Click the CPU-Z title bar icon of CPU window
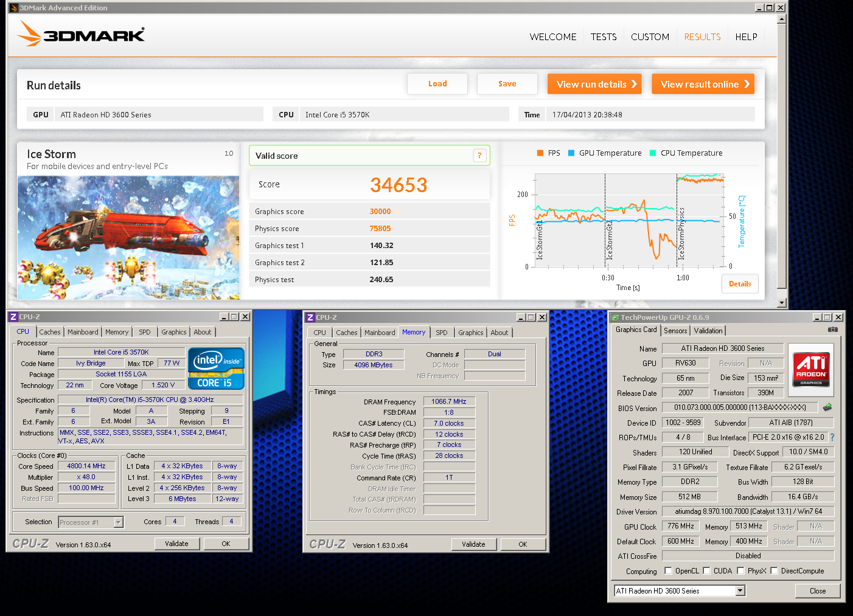The image size is (853, 616). (13, 317)
